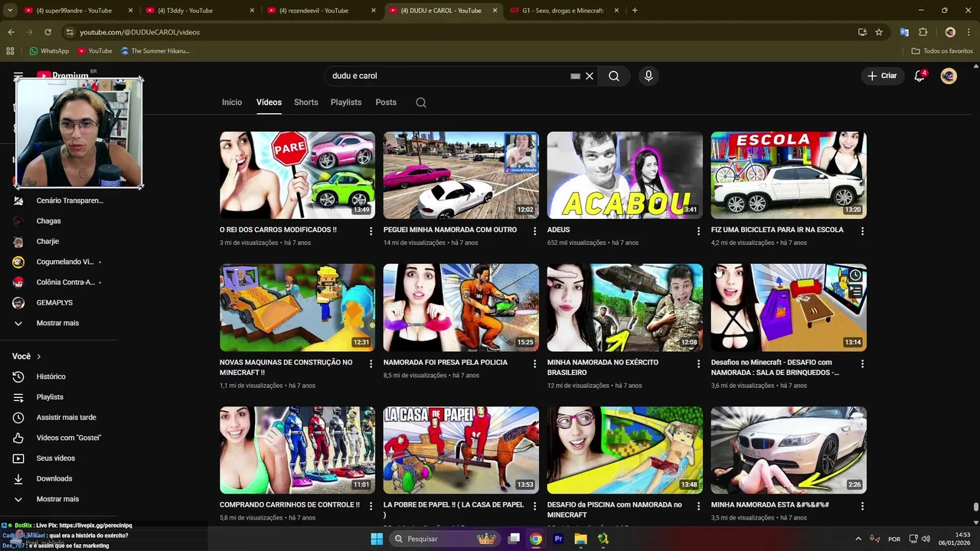Viewport: 980px width, 551px height.
Task: Play the ACABOU thumbnail video
Action: click(625, 175)
